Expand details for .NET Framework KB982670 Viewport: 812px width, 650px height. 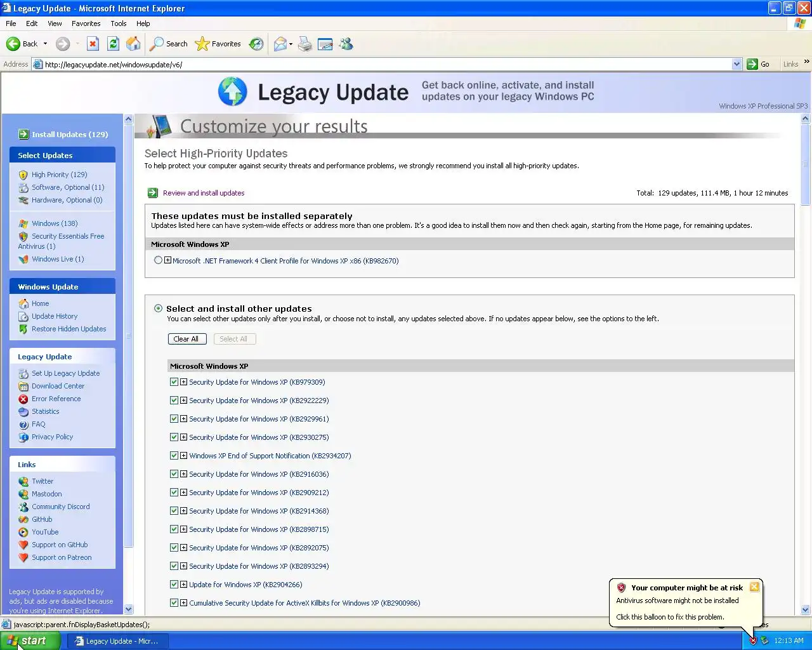tap(167, 260)
